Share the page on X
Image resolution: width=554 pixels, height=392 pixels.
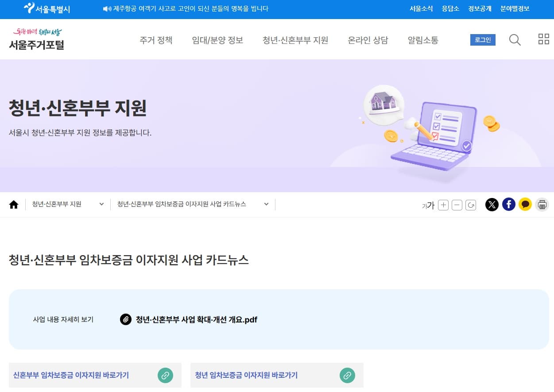pos(492,205)
